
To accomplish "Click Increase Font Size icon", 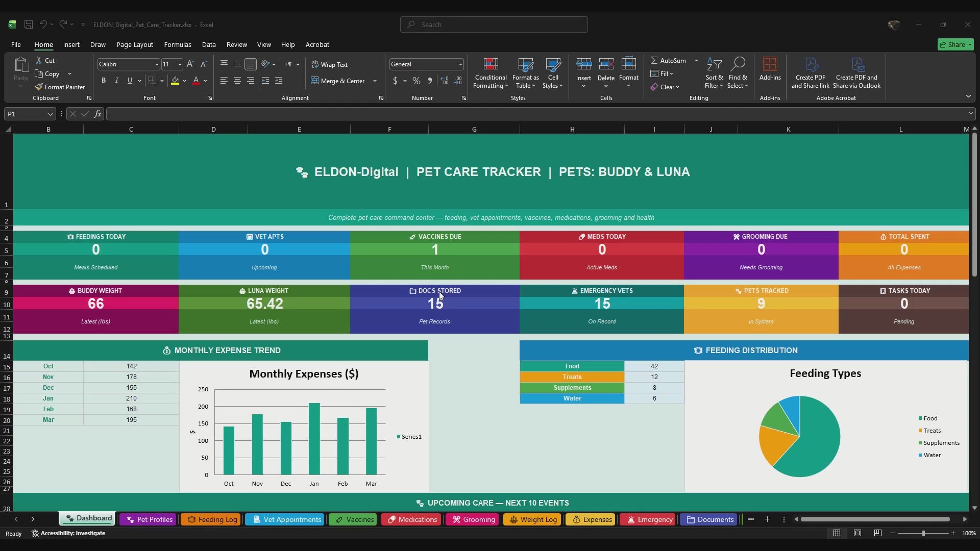I will click(x=190, y=64).
